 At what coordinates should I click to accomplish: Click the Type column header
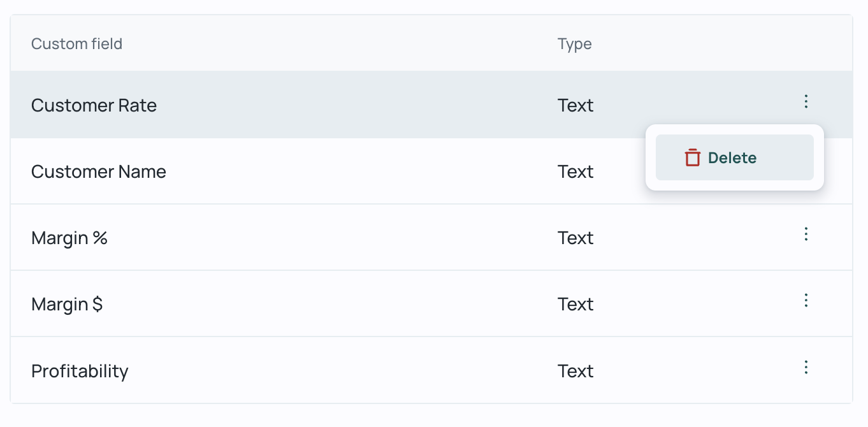click(x=575, y=44)
